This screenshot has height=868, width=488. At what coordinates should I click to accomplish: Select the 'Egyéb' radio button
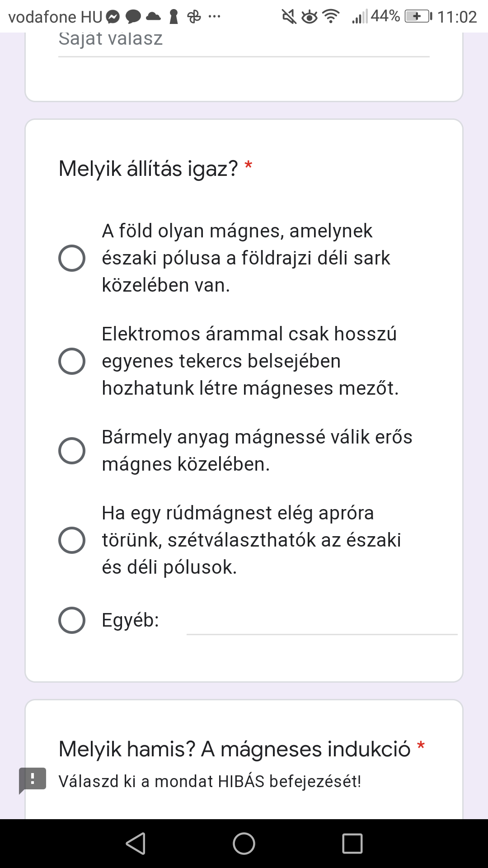72,620
